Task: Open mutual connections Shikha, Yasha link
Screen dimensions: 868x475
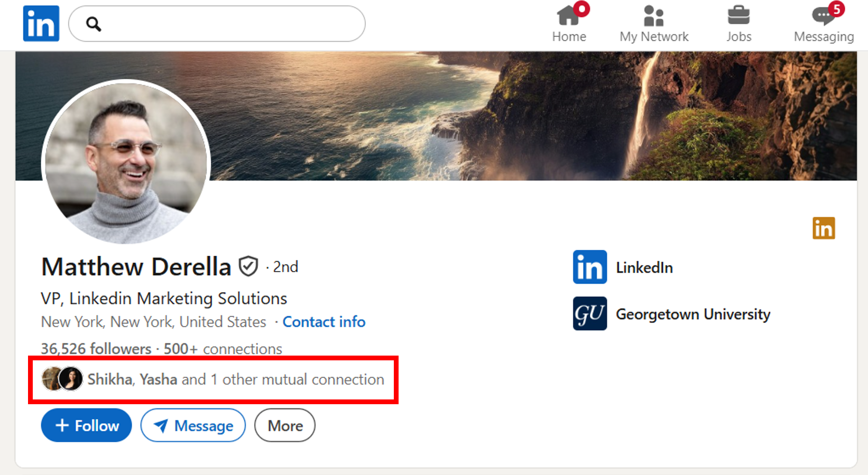Action: pyautogui.click(x=236, y=379)
